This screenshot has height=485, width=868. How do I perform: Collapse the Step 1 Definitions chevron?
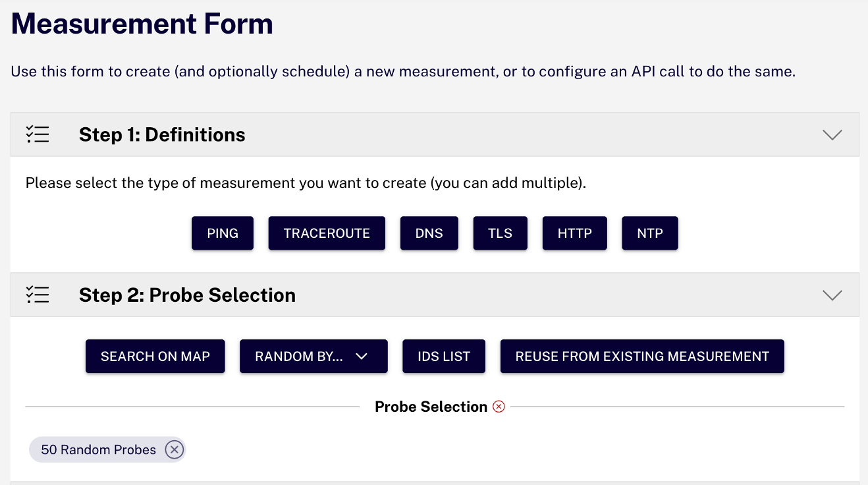click(832, 134)
